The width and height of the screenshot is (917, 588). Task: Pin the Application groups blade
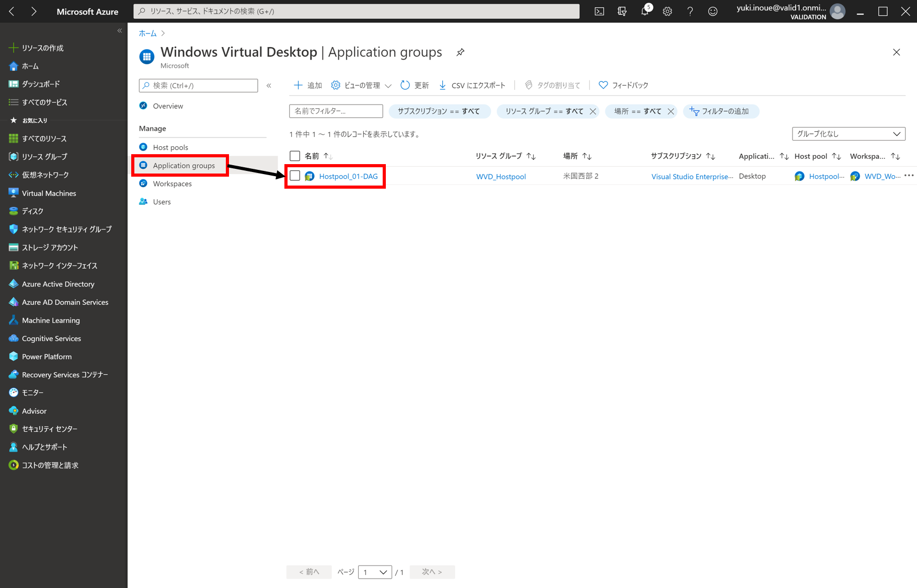pyautogui.click(x=460, y=52)
